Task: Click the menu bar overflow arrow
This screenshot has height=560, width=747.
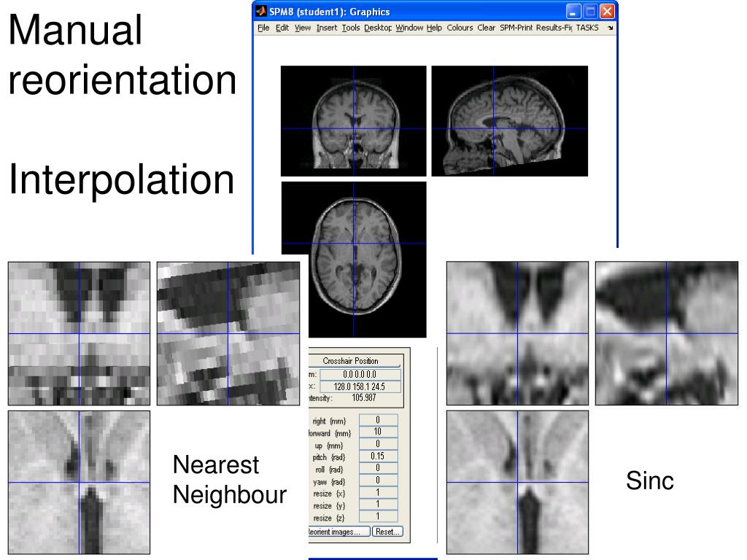Action: [x=611, y=28]
